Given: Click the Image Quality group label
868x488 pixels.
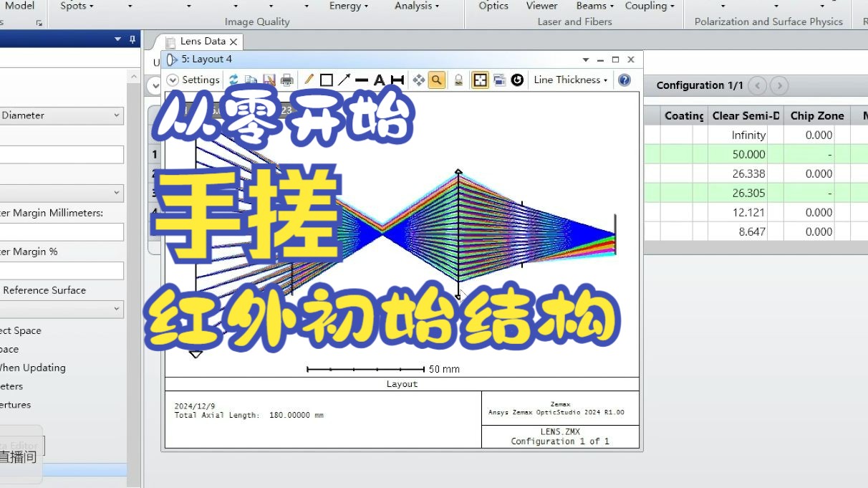Looking at the screenshot, I should [x=257, y=21].
